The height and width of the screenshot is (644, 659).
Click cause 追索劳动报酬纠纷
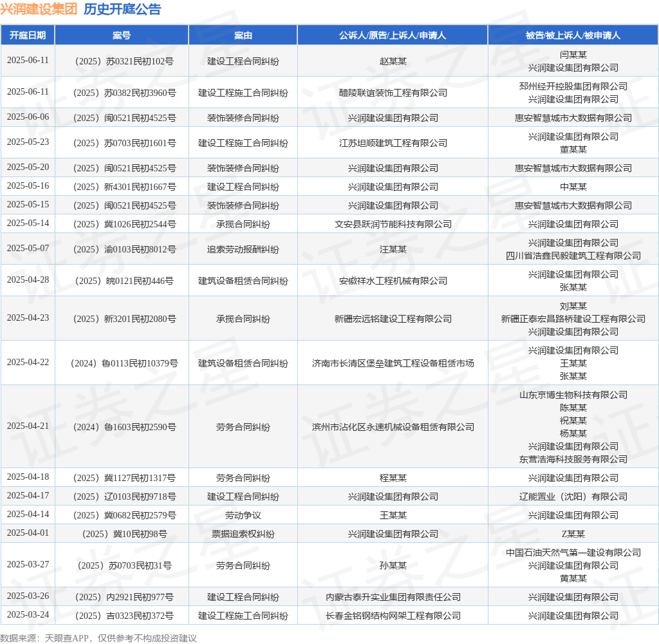pyautogui.click(x=243, y=249)
